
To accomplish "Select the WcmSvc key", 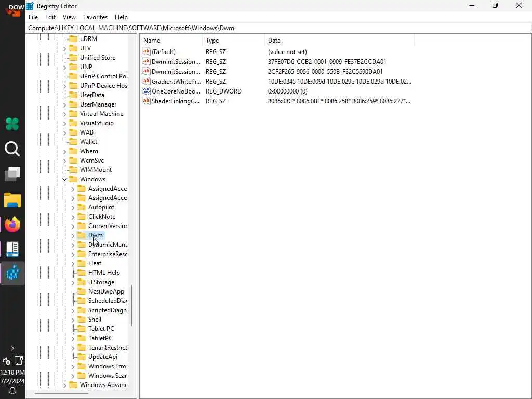I will click(92, 161).
